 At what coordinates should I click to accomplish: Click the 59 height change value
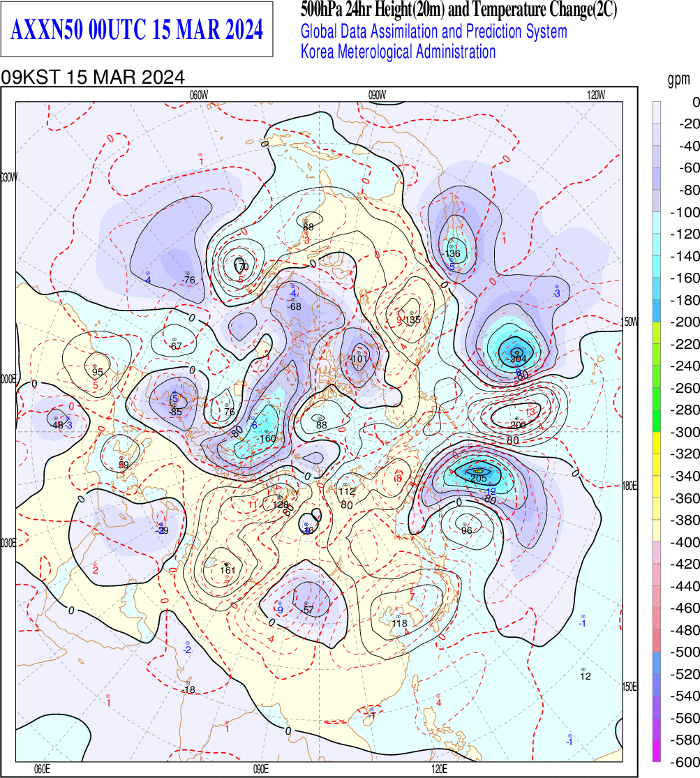[x=124, y=465]
